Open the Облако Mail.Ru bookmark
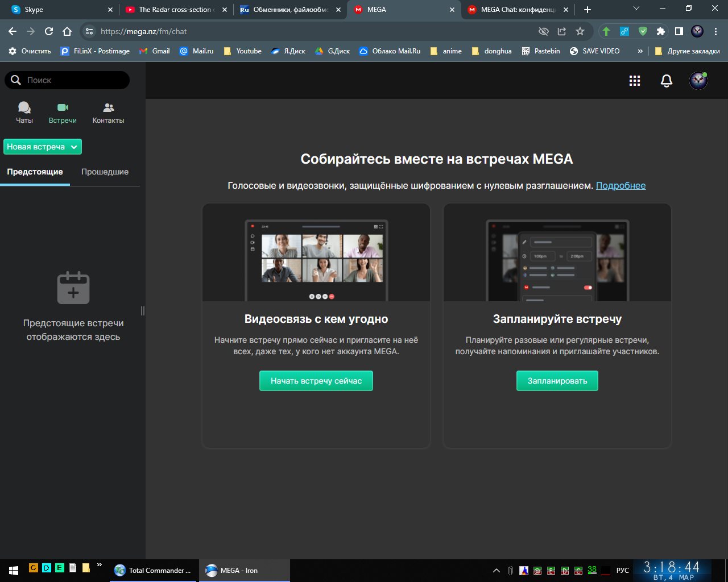Screen dimensions: 728x582 (390, 51)
